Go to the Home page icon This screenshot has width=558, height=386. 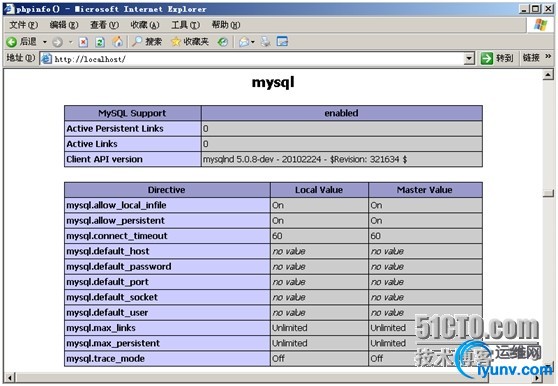(x=117, y=42)
